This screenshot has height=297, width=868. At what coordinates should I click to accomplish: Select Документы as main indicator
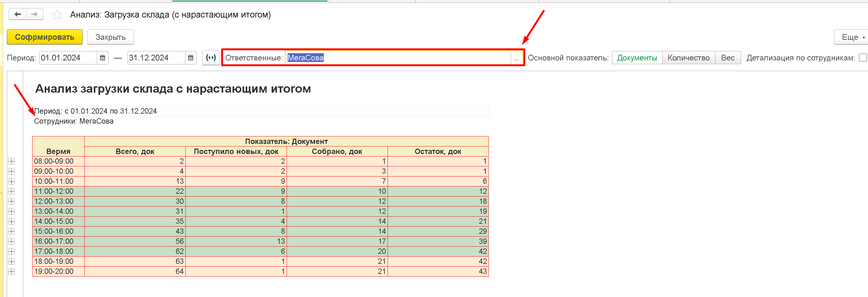point(637,58)
